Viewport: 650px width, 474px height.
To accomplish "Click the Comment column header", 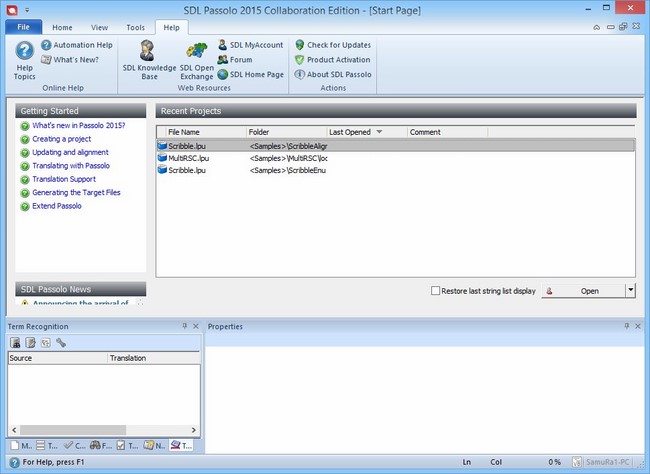I will click(x=447, y=132).
